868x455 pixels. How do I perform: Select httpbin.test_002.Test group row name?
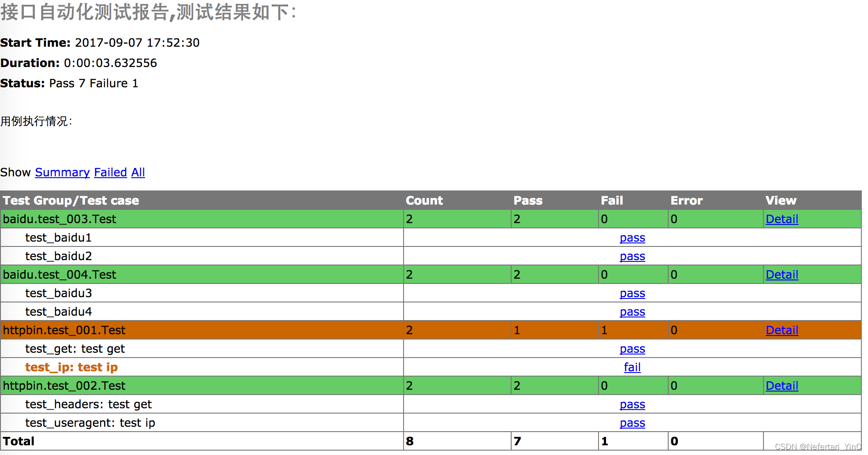64,386
